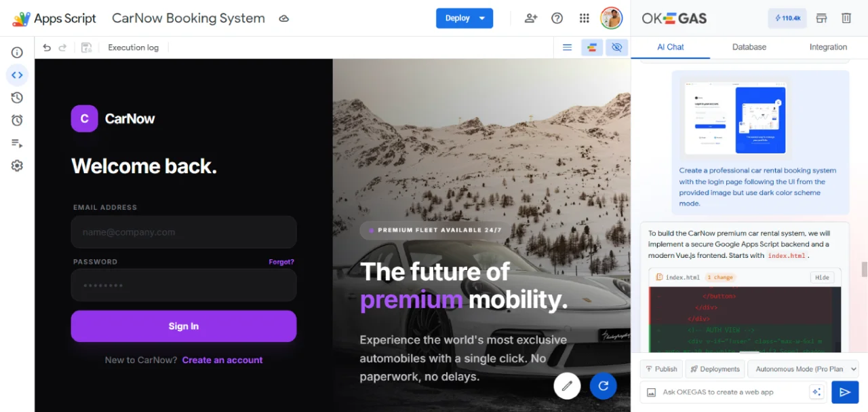Click the Overview info icon
868x412 pixels.
pyautogui.click(x=17, y=52)
